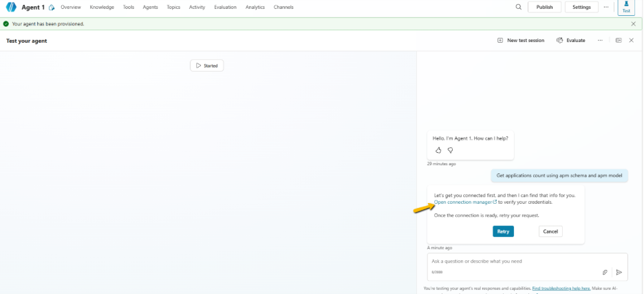This screenshot has width=644, height=294.
Task: Open the test panel more options ellipsis
Action: click(600, 41)
